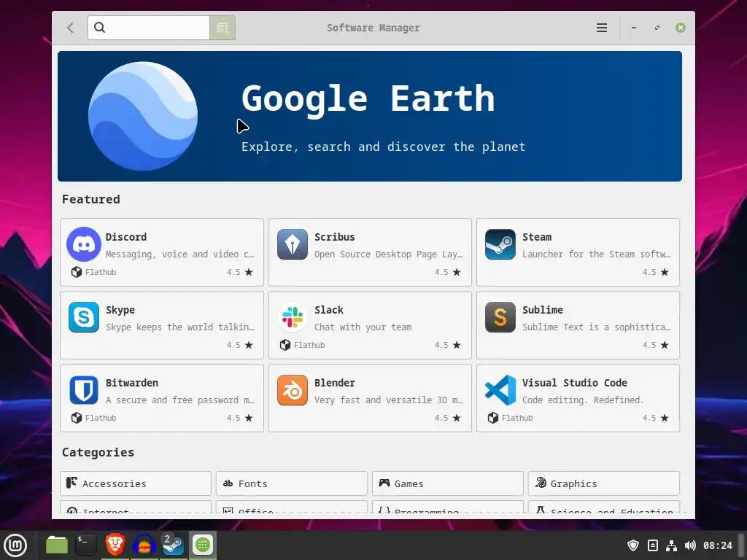This screenshot has width=747, height=560.
Task: Click the Sublime app icon
Action: 500,317
